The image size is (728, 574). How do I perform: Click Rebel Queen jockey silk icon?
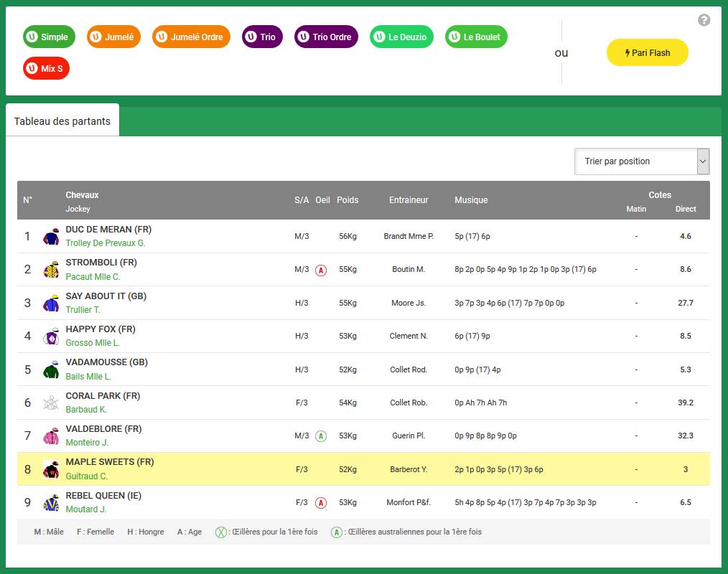point(51,502)
